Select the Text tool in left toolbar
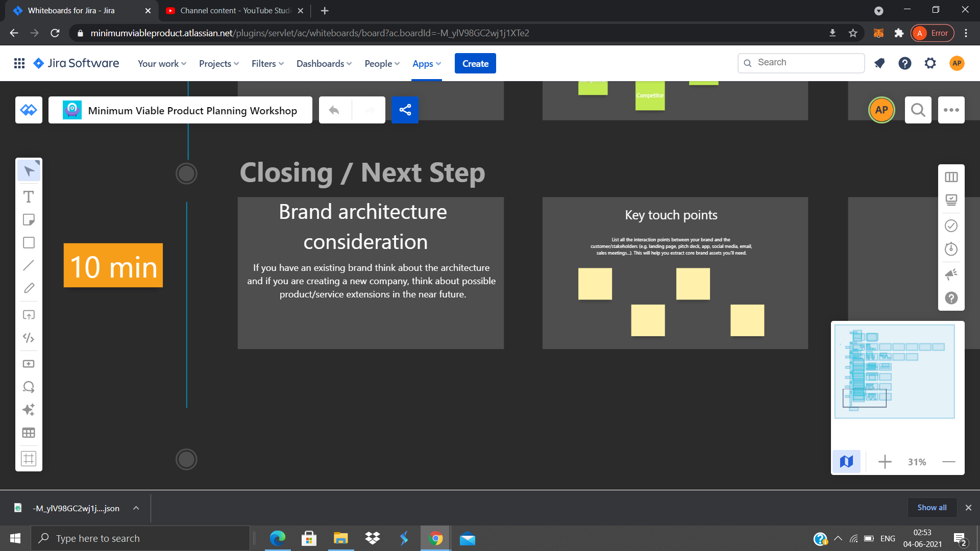 coord(29,197)
